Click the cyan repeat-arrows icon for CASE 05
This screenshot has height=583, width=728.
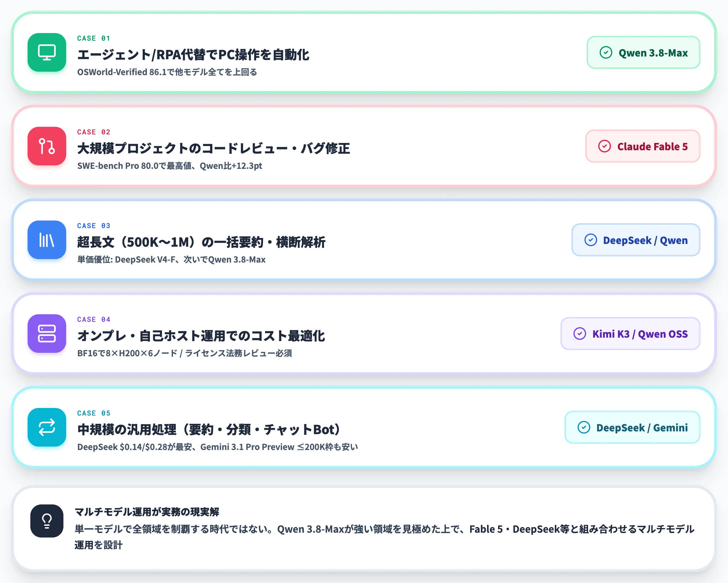pos(47,427)
